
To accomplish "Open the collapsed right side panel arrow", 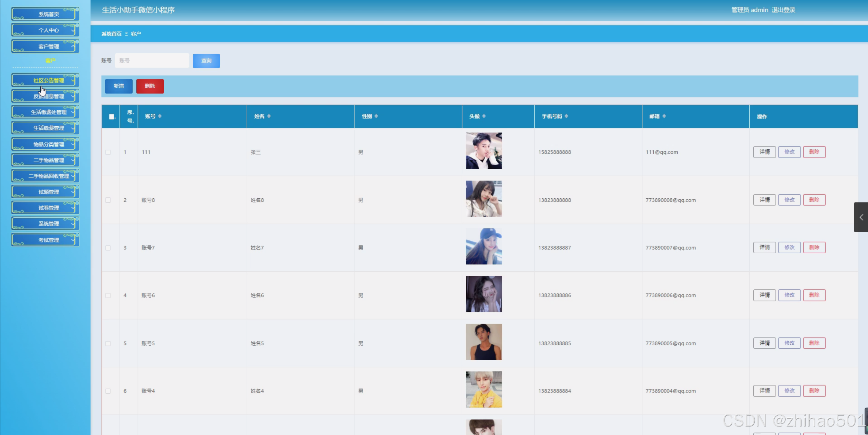I will [861, 217].
